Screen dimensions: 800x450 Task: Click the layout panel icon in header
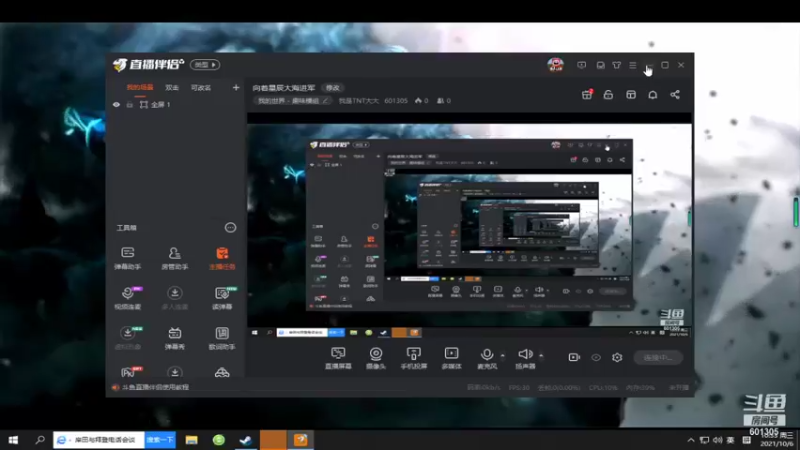631,94
